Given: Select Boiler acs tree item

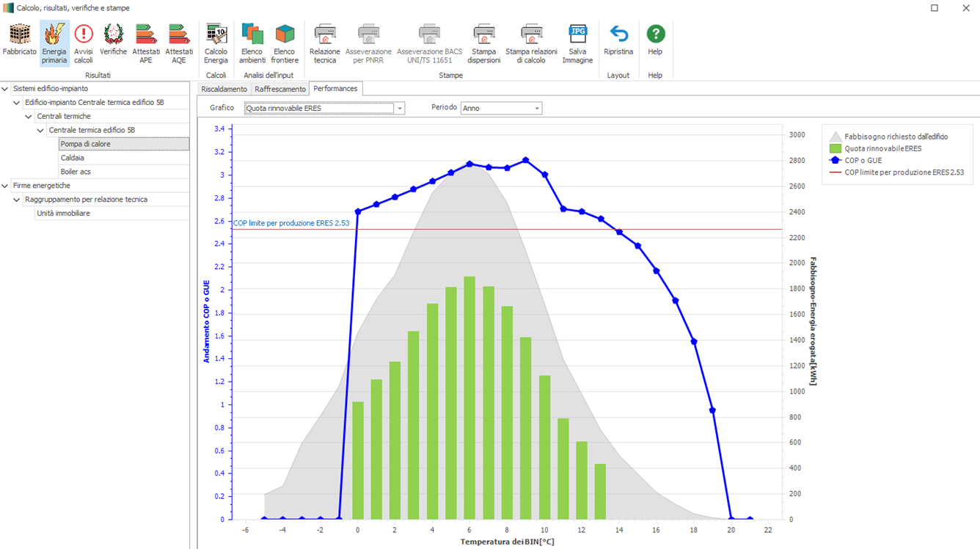Looking at the screenshot, I should (76, 172).
